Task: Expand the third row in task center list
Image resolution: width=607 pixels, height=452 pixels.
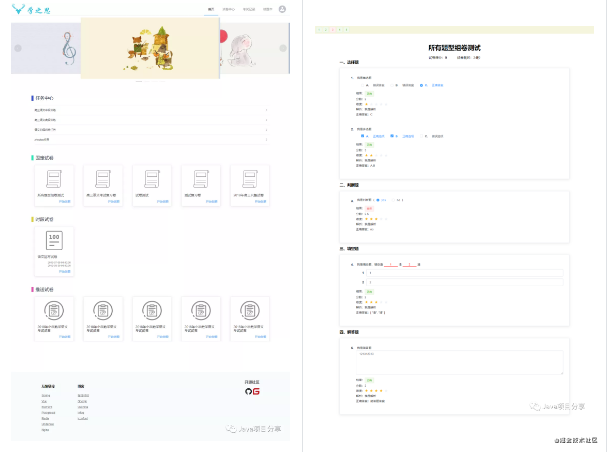Action: pos(151,130)
